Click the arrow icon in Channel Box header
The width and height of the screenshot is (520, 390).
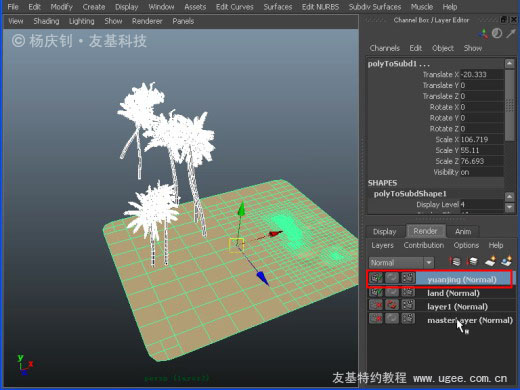point(511,33)
